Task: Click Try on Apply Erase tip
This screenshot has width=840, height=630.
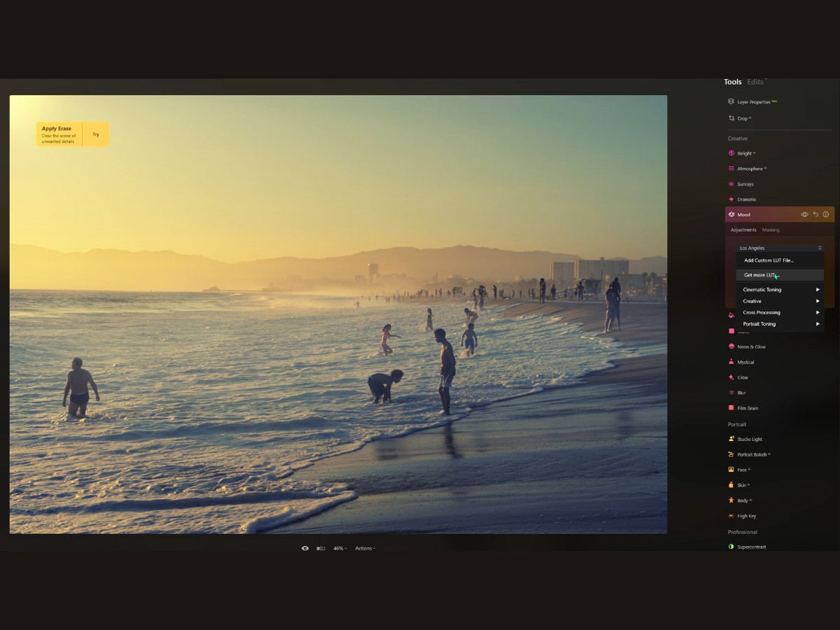Action: [x=96, y=134]
